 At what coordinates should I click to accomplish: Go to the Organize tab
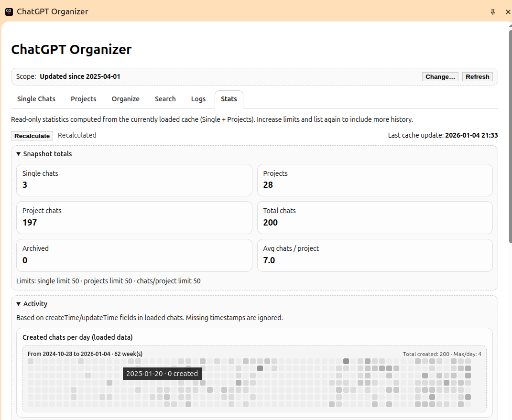point(126,99)
